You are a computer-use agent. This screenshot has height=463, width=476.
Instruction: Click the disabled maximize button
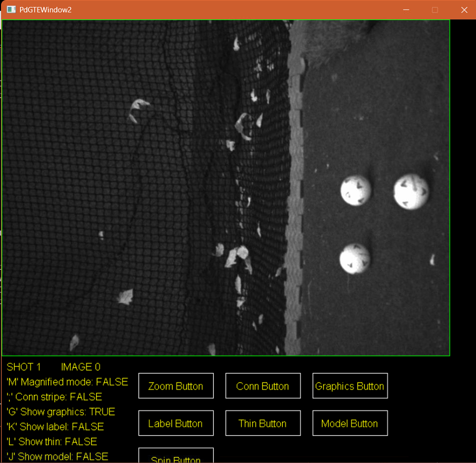(x=435, y=10)
